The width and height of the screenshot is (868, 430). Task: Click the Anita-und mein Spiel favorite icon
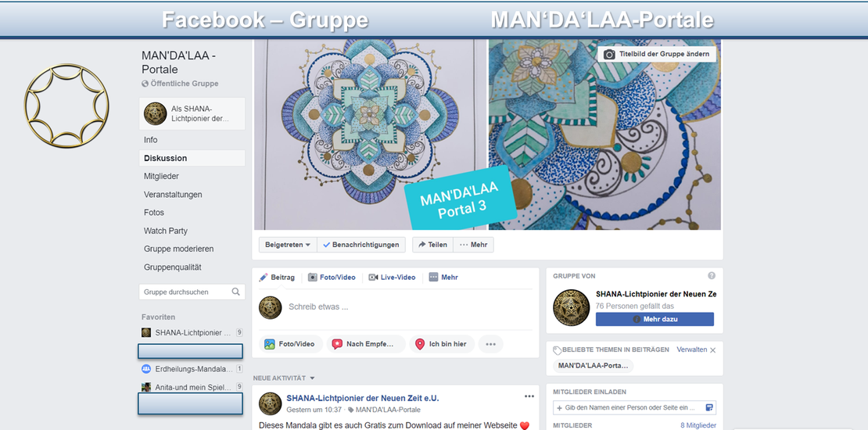(x=146, y=387)
